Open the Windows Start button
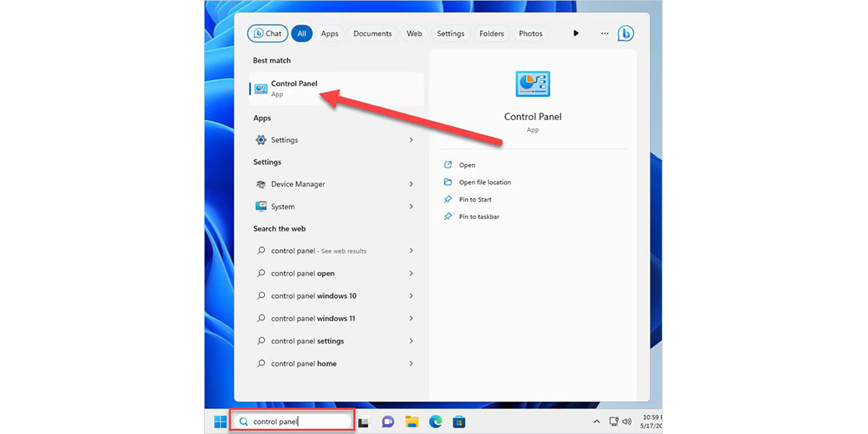The width and height of the screenshot is (868, 434). pyautogui.click(x=220, y=422)
